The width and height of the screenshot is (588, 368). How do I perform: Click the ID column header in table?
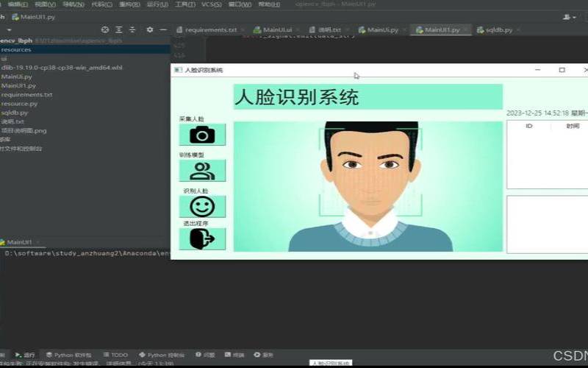(x=529, y=126)
